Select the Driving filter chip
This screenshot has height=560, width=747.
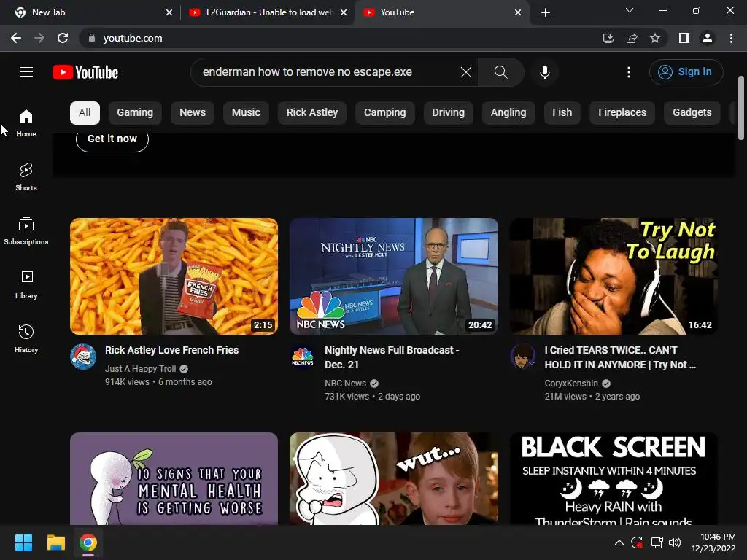coord(448,113)
